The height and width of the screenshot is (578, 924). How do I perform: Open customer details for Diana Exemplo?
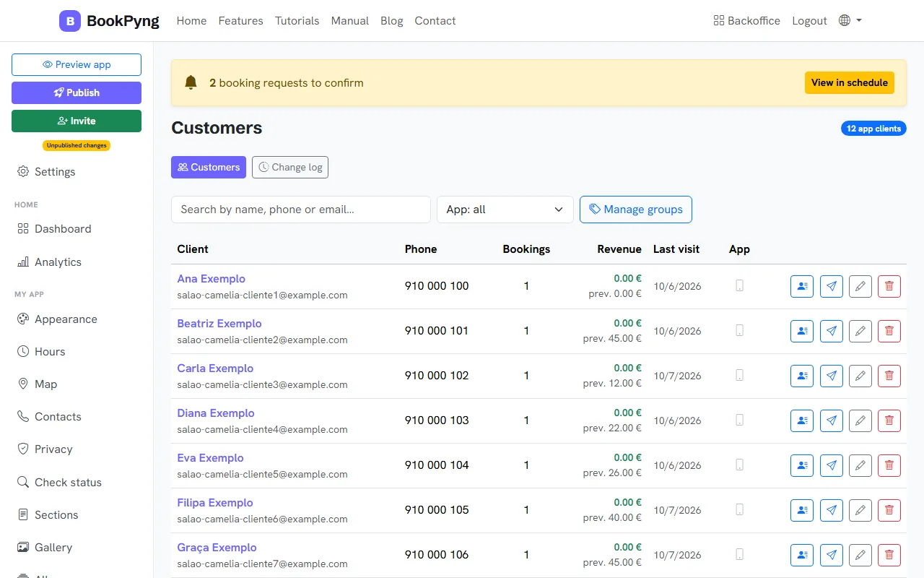pyautogui.click(x=802, y=420)
